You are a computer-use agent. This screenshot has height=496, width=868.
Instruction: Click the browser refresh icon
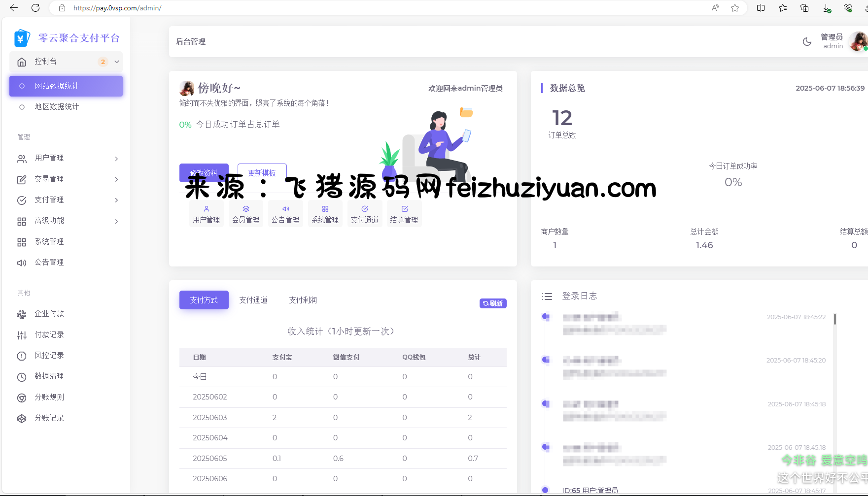click(x=35, y=8)
